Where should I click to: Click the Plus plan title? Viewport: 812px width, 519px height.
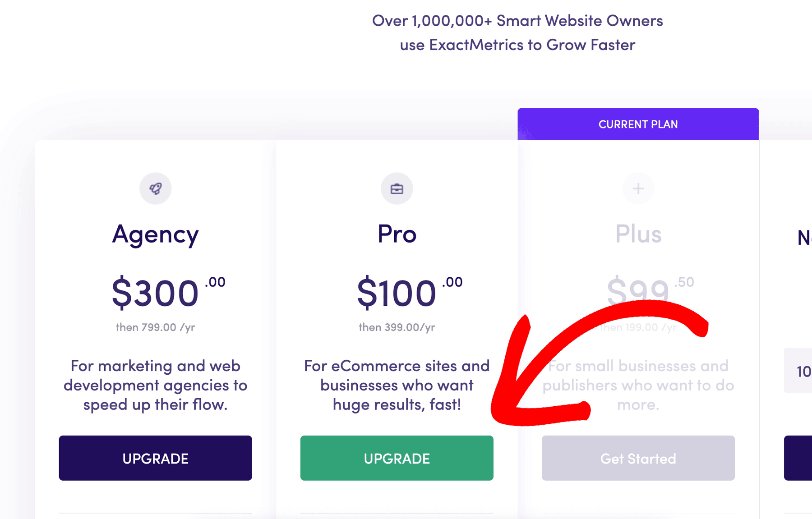(x=638, y=234)
